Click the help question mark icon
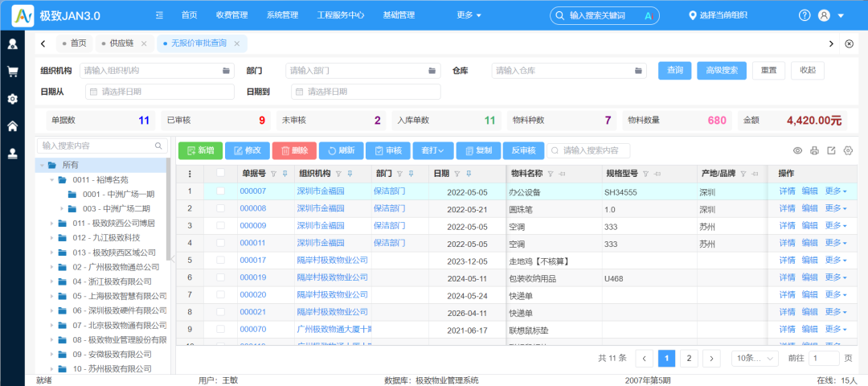The width and height of the screenshot is (868, 386). click(805, 15)
